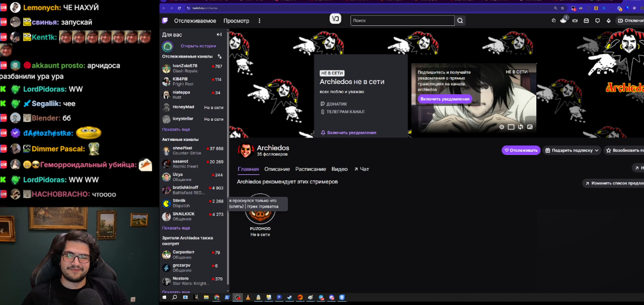Click Открыть истории link

coord(198,46)
